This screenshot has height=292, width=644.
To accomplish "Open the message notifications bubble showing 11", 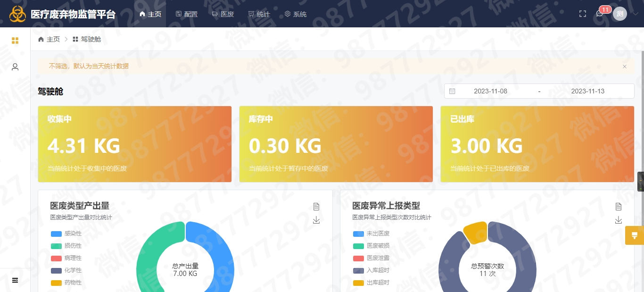I will tap(599, 14).
